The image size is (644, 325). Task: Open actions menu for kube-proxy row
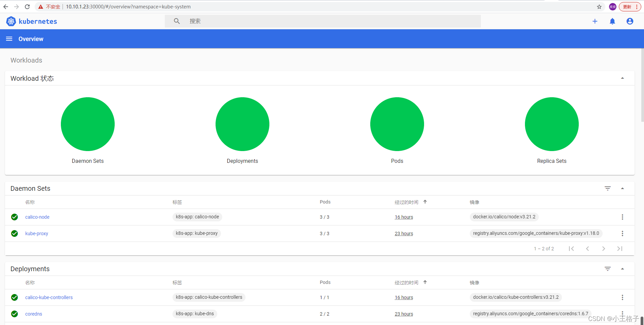(622, 233)
